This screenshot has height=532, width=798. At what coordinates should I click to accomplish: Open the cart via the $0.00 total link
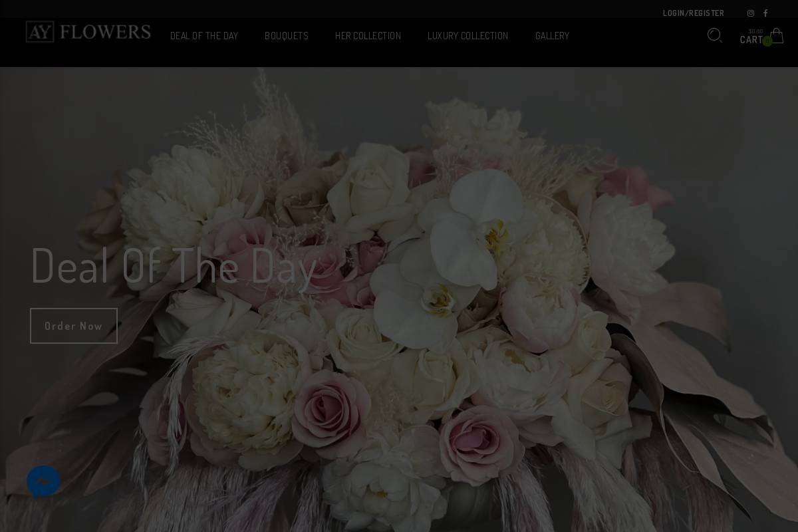(755, 31)
